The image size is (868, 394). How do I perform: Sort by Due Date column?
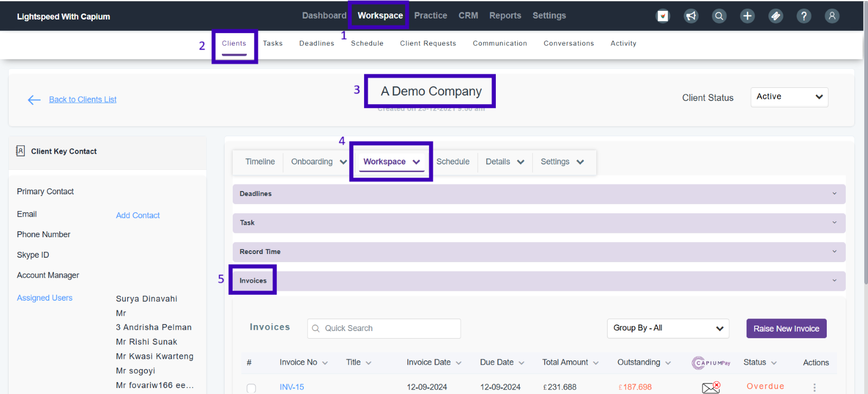tap(502, 363)
